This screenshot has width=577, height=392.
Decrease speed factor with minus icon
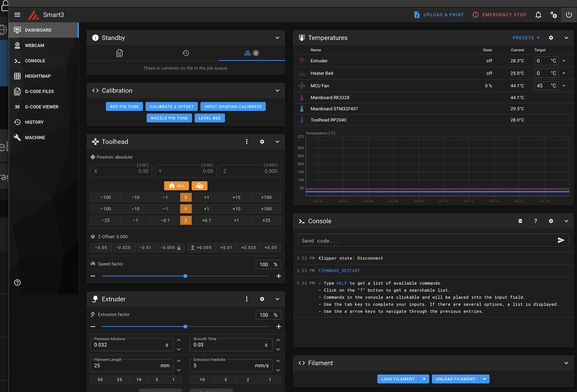(x=93, y=276)
